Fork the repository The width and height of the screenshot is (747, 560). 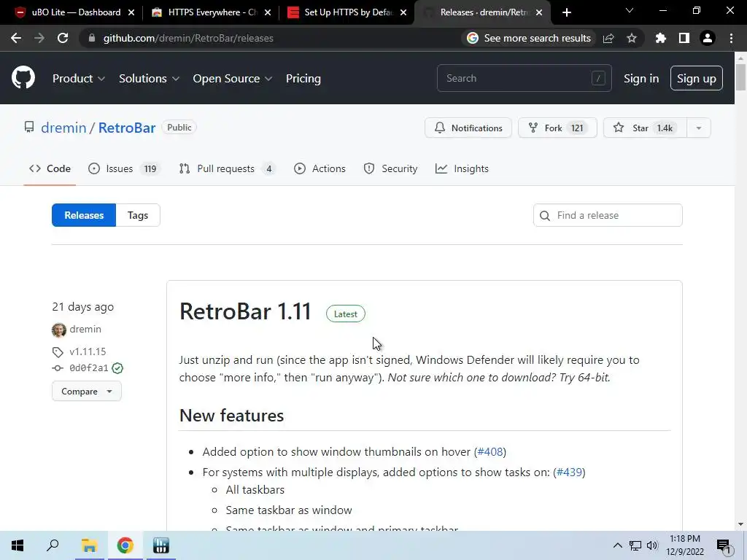coord(557,128)
